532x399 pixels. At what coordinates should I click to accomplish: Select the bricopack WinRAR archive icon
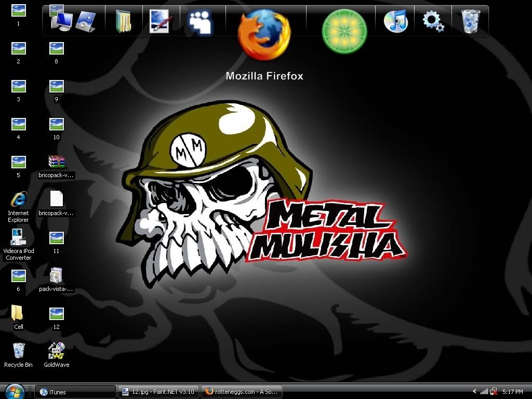pyautogui.click(x=56, y=167)
